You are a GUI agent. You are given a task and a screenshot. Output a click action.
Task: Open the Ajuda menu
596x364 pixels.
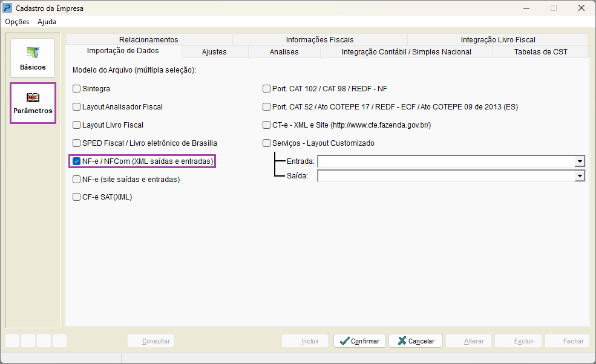[47, 22]
